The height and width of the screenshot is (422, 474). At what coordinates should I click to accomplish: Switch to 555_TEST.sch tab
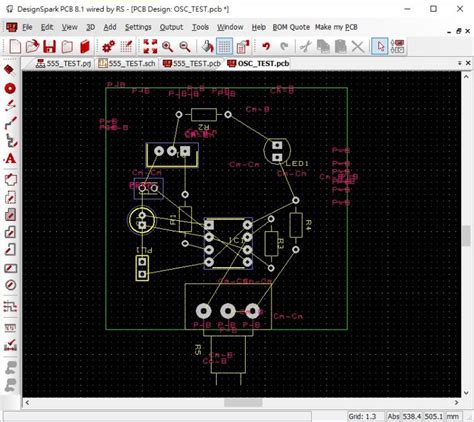(x=127, y=63)
